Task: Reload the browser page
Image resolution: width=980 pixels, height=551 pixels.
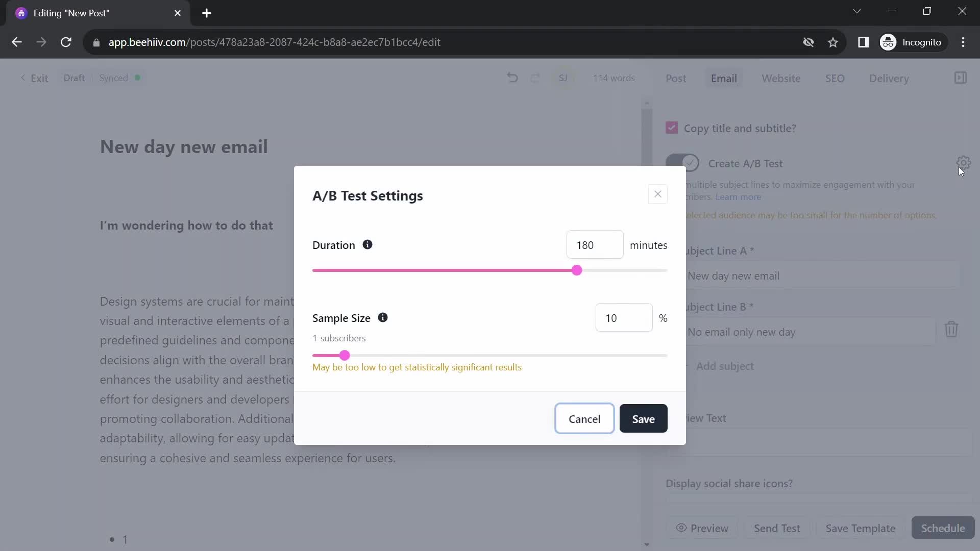Action: pyautogui.click(x=66, y=42)
